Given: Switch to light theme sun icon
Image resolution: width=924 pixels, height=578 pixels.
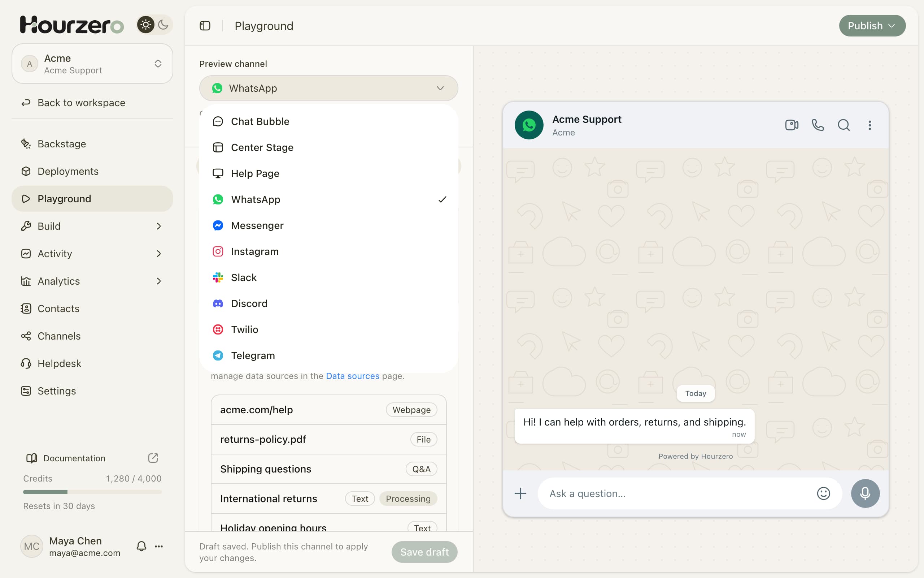Looking at the screenshot, I should point(145,25).
